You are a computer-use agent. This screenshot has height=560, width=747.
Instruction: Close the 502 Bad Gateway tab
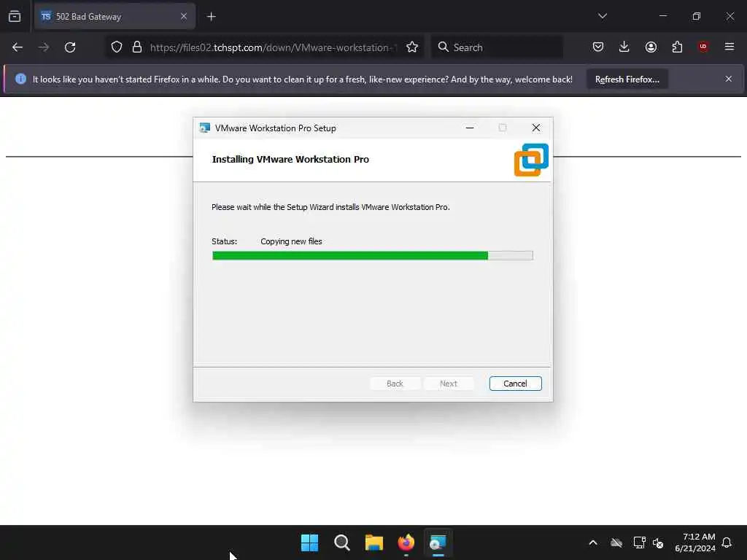[184, 16]
